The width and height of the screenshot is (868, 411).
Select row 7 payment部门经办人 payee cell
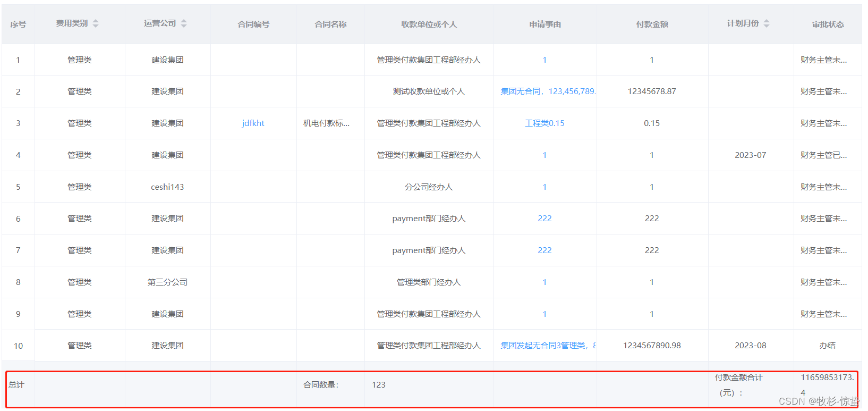click(x=429, y=250)
